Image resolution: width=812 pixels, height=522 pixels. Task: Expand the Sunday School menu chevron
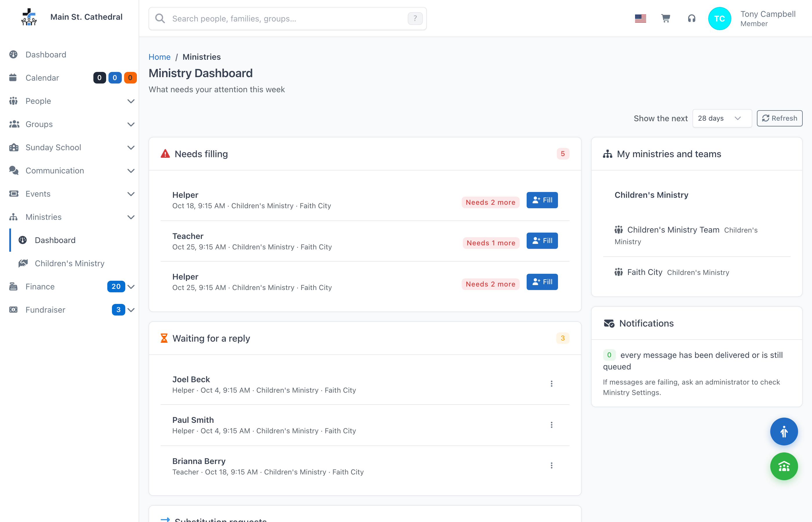pyautogui.click(x=131, y=147)
